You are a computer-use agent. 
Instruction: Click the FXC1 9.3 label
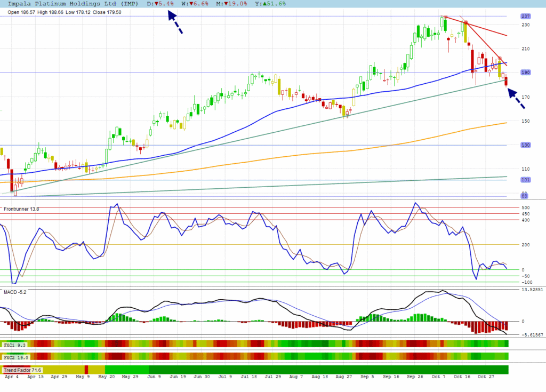(15, 345)
